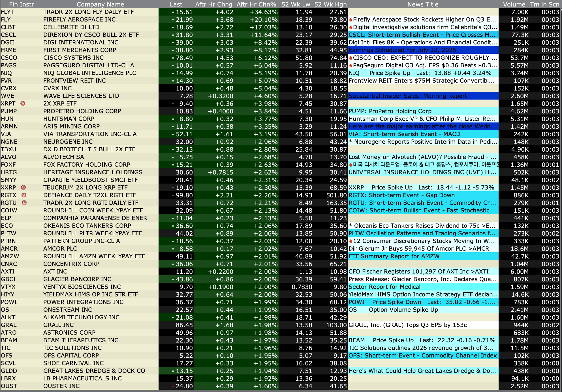Viewport: 562px width, 392px height.
Task: Click flame icon on Firefly Aerospace news
Action: click(x=351, y=20)
